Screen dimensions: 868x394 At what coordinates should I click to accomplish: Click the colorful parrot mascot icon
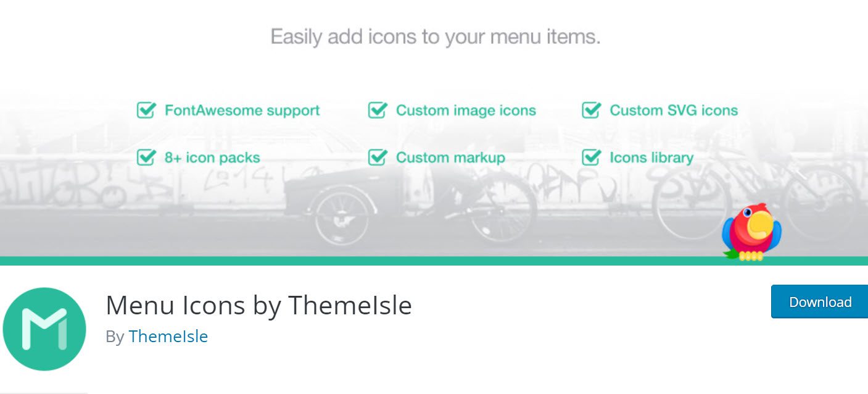point(752,233)
